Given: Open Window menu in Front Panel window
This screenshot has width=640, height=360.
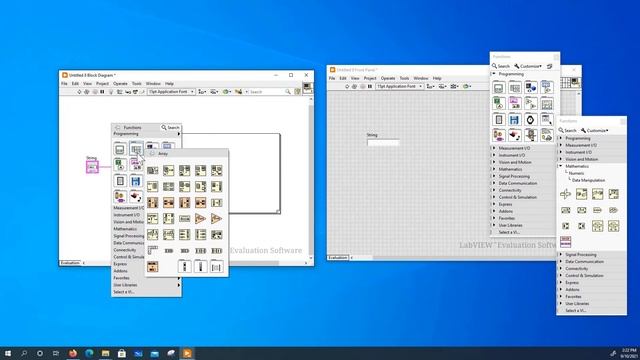Looking at the screenshot, I should 421,78.
